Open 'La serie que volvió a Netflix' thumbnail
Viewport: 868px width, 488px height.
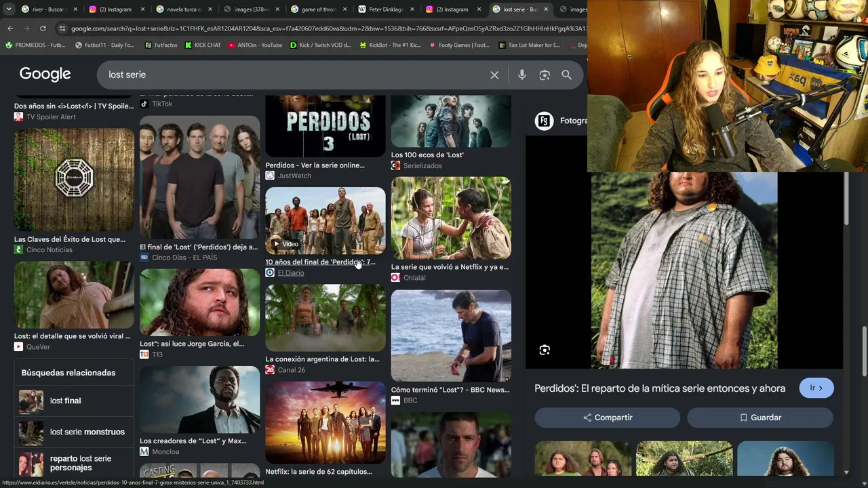point(451,218)
